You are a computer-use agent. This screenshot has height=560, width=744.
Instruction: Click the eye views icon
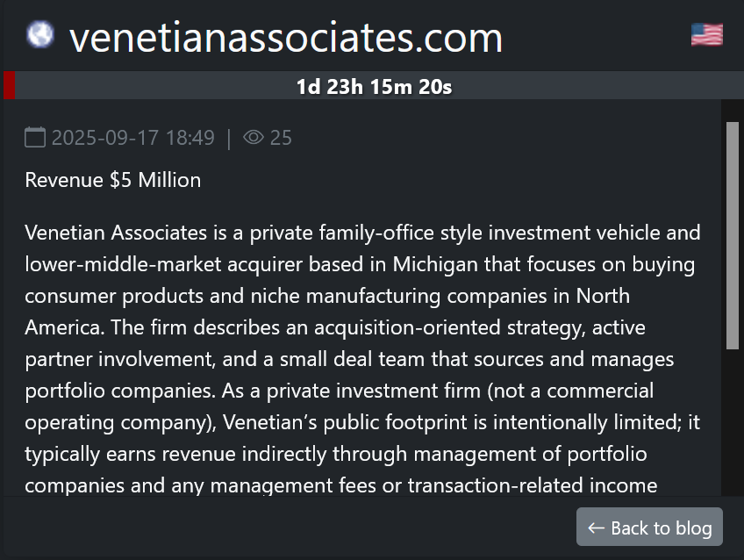tap(254, 138)
